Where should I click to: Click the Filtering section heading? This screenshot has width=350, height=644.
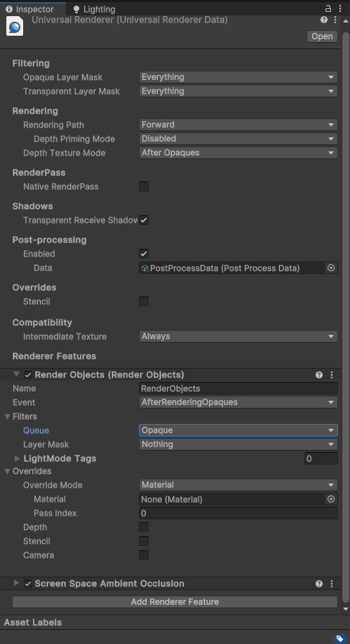(31, 63)
